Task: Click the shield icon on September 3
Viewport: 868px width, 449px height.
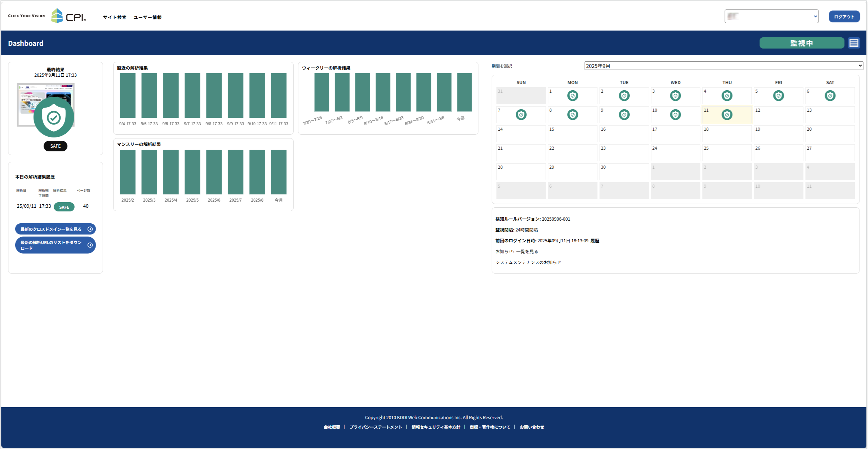Action: point(675,96)
